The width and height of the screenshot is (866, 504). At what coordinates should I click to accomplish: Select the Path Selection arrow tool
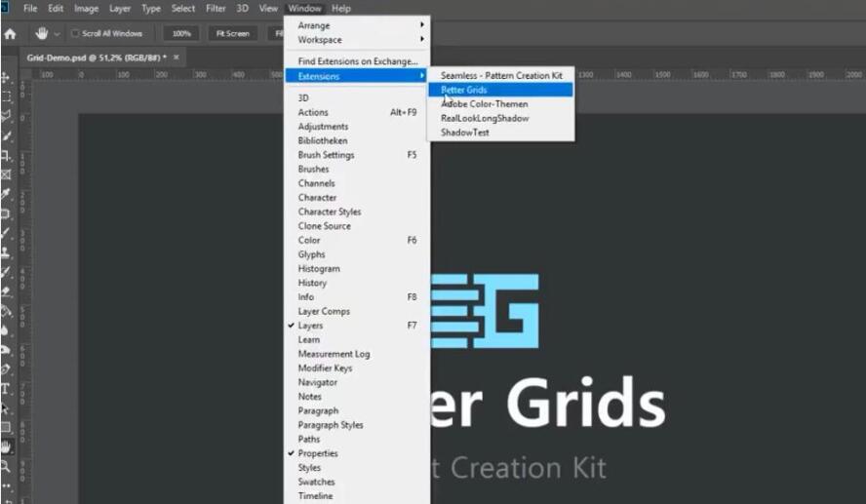[6, 408]
